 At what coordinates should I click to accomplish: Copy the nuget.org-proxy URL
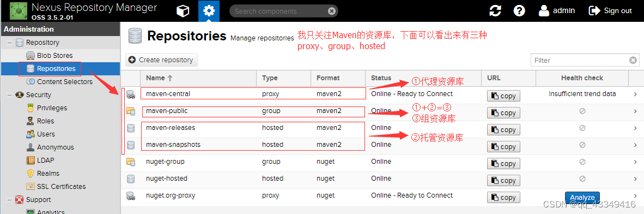pyautogui.click(x=503, y=197)
